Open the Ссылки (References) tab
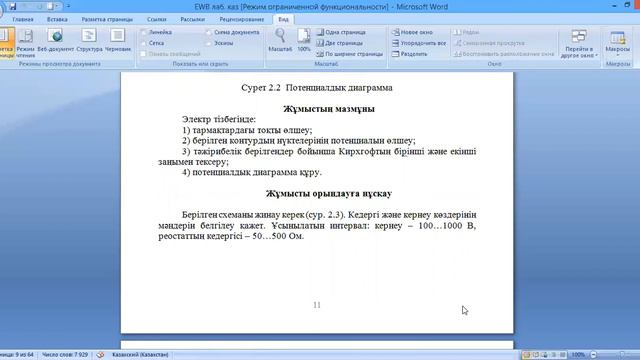 point(157,19)
